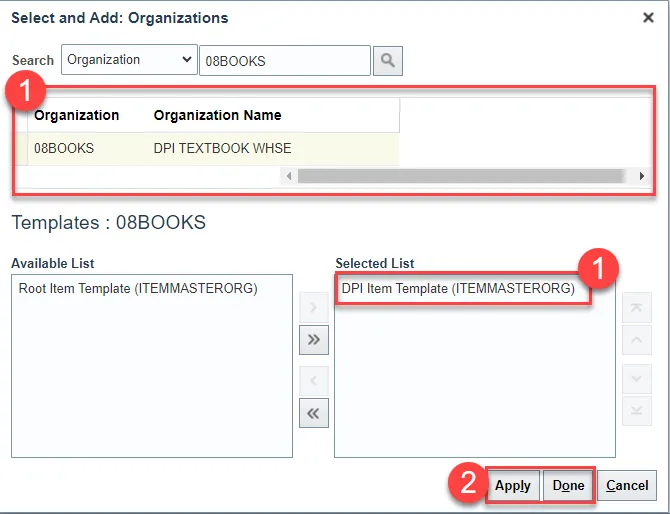Click the table scrollbar right arrow
Screen dimensions: 670x514
[x=641, y=176]
